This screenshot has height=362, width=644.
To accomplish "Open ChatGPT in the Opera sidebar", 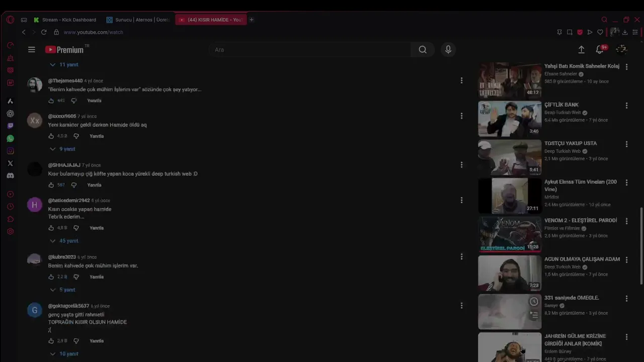I will 10,114.
